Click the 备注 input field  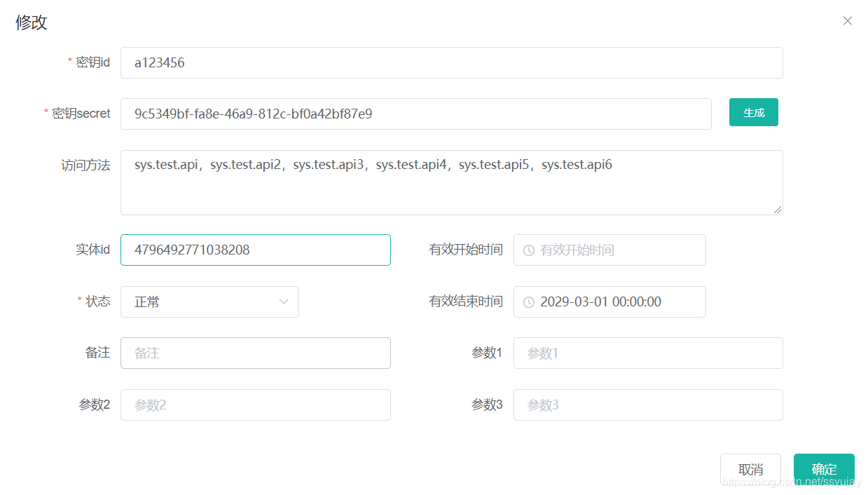tap(256, 353)
